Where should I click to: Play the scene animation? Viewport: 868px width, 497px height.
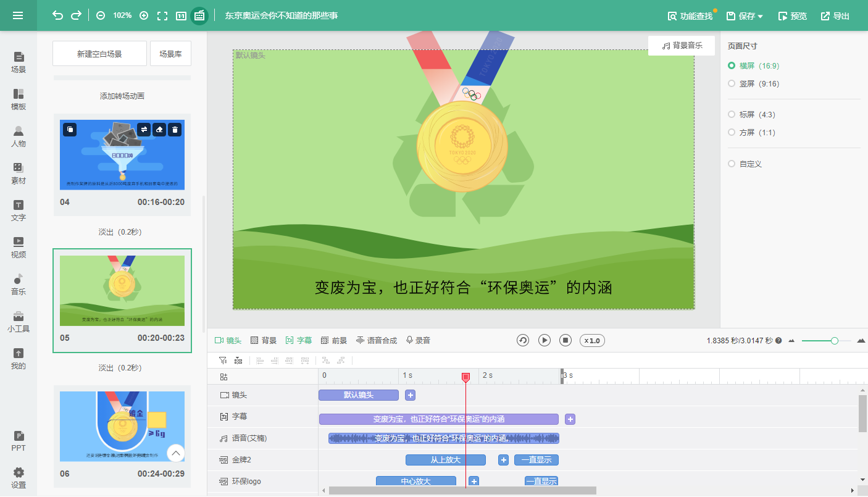click(x=545, y=340)
